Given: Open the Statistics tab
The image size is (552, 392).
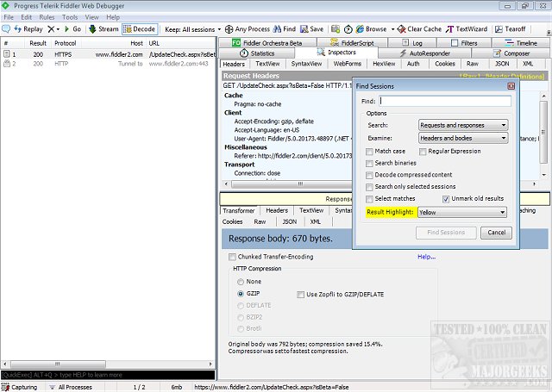Looking at the screenshot, I should pyautogui.click(x=257, y=53).
